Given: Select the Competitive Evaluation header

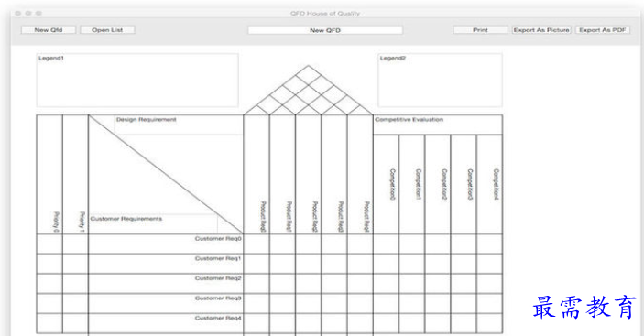Looking at the screenshot, I should click(x=437, y=125).
